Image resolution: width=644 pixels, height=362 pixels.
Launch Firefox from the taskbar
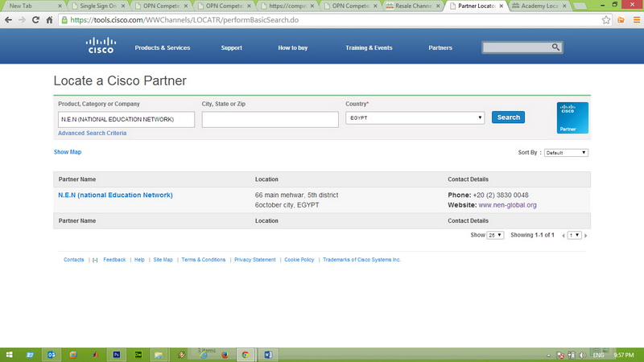[x=225, y=355]
